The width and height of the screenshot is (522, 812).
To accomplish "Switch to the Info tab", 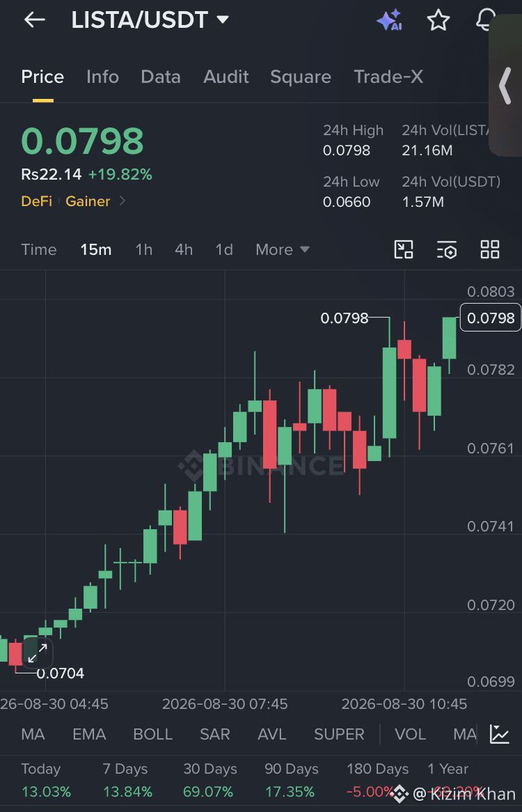I will (x=102, y=77).
